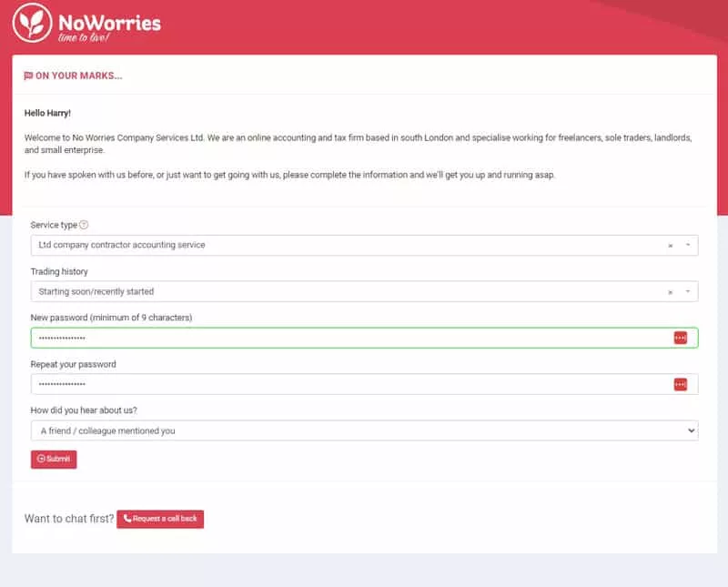Viewport: 728px width, 587px height.
Task: Open the 'How did you hear about us' dropdown
Action: [364, 430]
